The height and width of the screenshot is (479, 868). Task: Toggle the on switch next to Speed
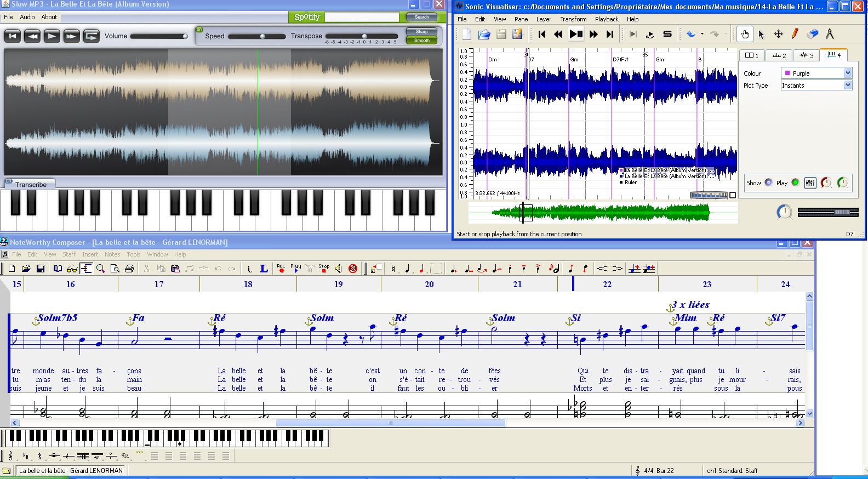(199, 30)
